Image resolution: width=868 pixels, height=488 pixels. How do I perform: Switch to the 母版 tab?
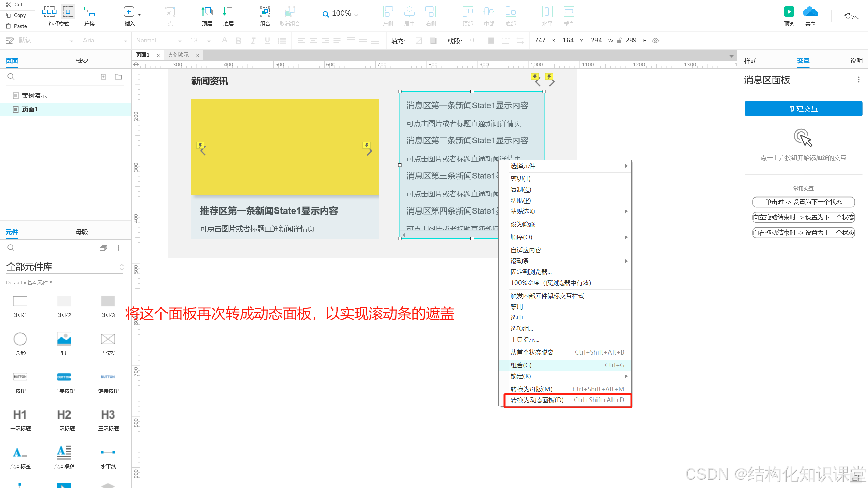[x=82, y=232]
